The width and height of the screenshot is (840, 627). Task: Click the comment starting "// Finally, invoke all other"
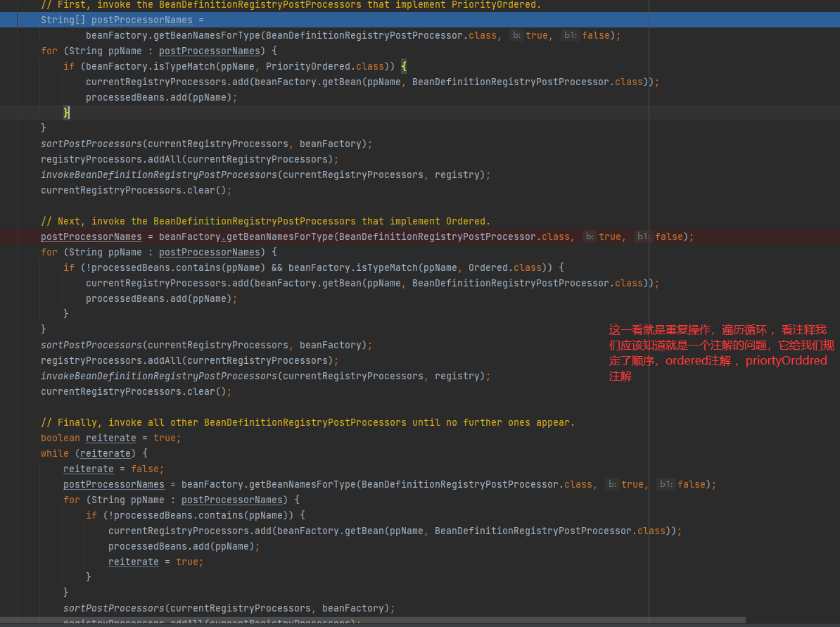pos(307,423)
